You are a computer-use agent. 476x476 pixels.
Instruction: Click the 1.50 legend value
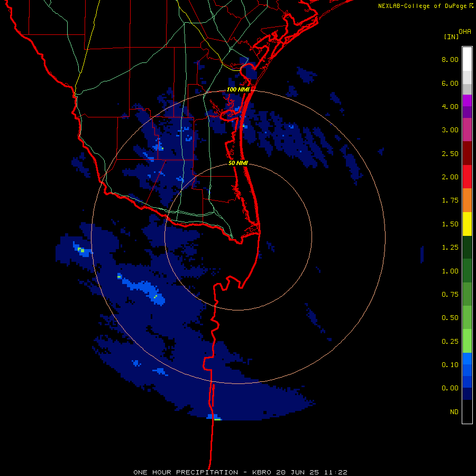450,224
